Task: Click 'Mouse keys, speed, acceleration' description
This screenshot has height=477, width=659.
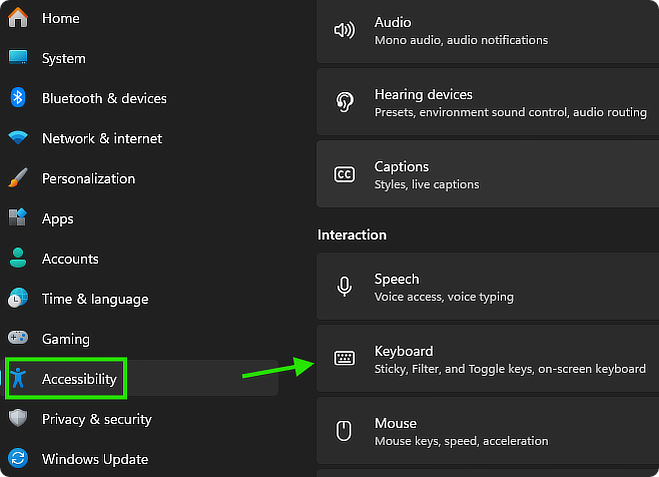Action: coord(461,441)
